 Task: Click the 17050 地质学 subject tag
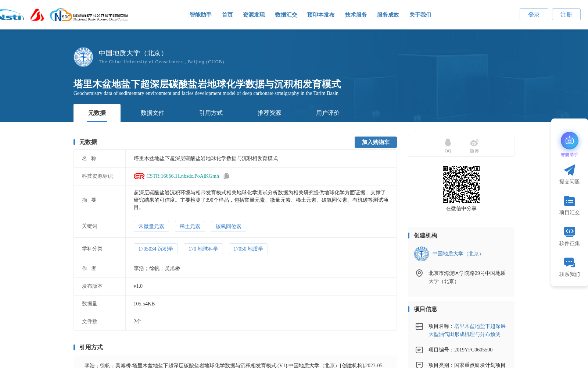click(x=248, y=249)
